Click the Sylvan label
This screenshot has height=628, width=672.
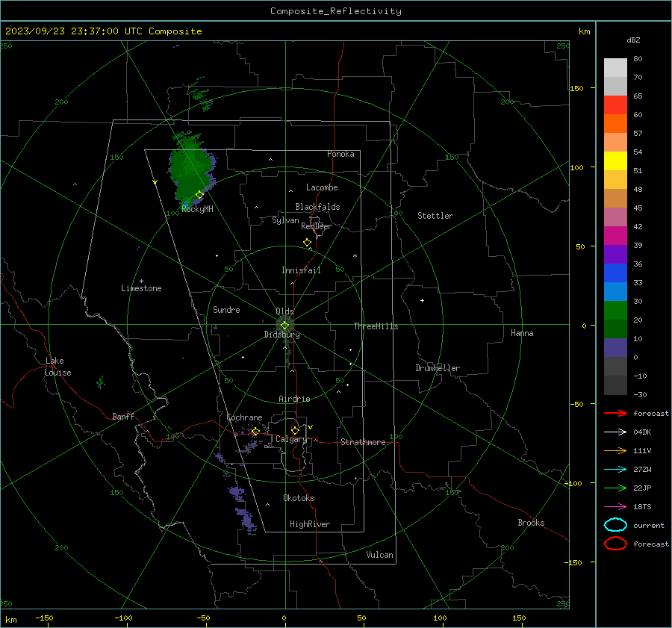[285, 220]
